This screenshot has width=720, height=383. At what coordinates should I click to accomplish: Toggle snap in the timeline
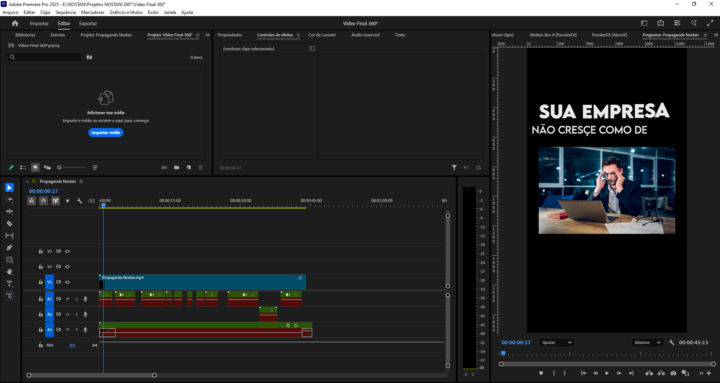coord(43,201)
